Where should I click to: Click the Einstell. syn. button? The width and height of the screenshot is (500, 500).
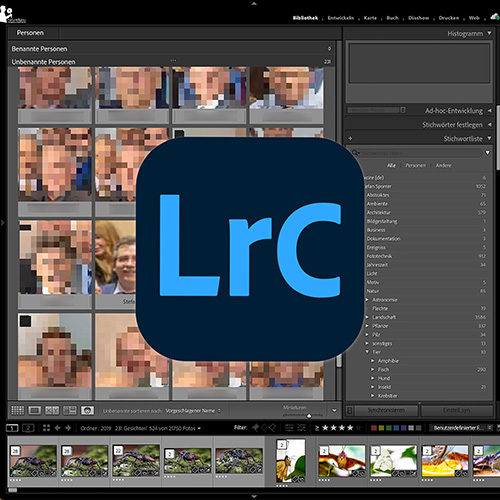[x=457, y=410]
